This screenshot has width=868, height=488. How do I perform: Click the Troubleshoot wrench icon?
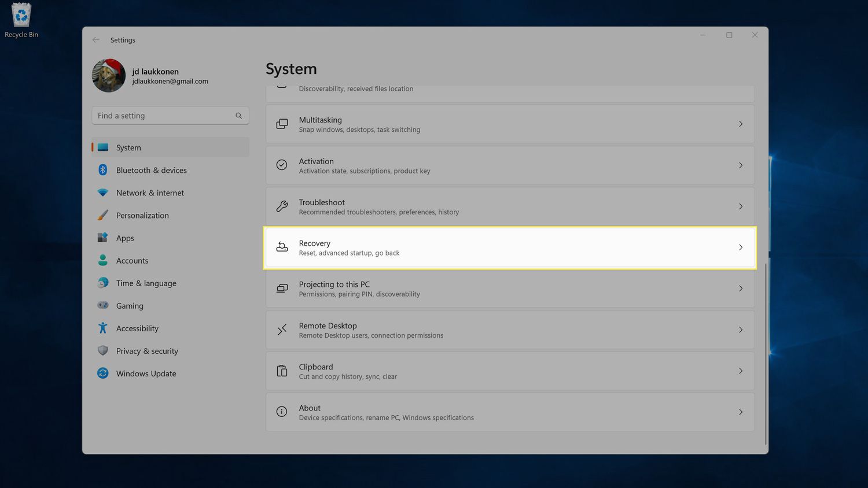[x=282, y=206]
